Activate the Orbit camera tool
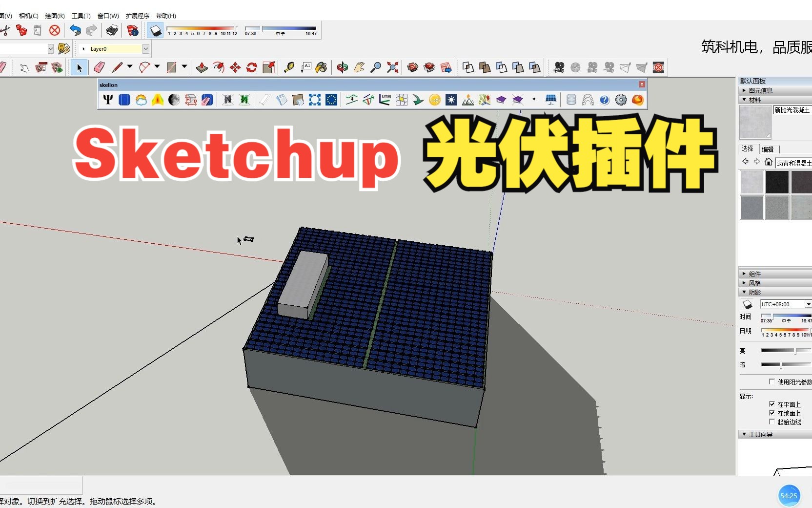This screenshot has height=508, width=812. click(343, 67)
